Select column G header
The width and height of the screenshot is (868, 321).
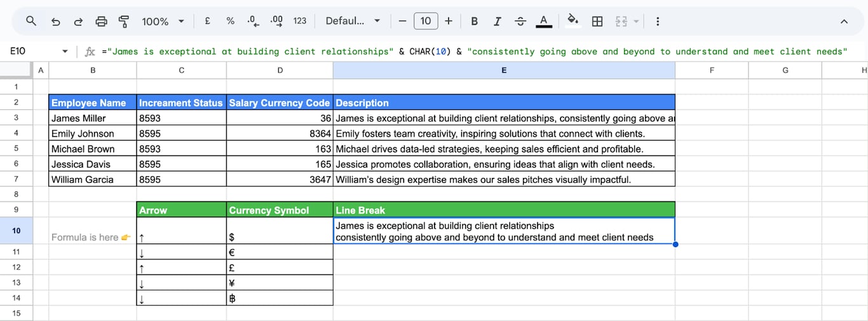(x=785, y=70)
